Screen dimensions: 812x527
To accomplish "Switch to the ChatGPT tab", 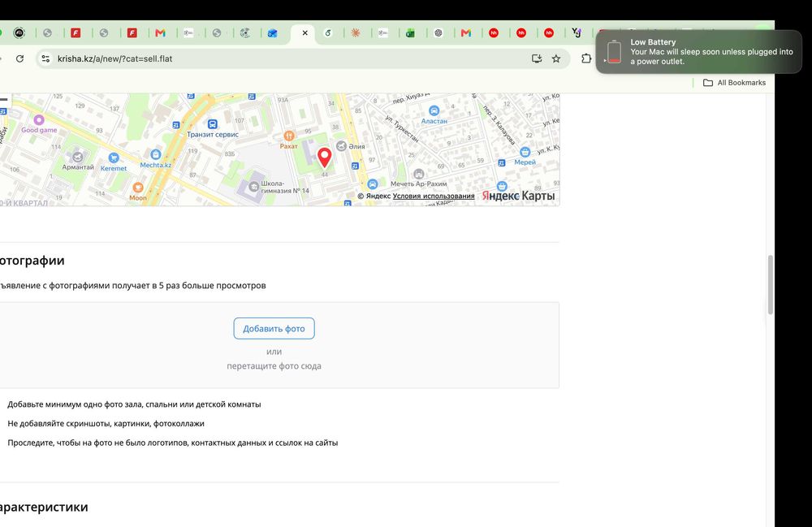I will pos(438,32).
